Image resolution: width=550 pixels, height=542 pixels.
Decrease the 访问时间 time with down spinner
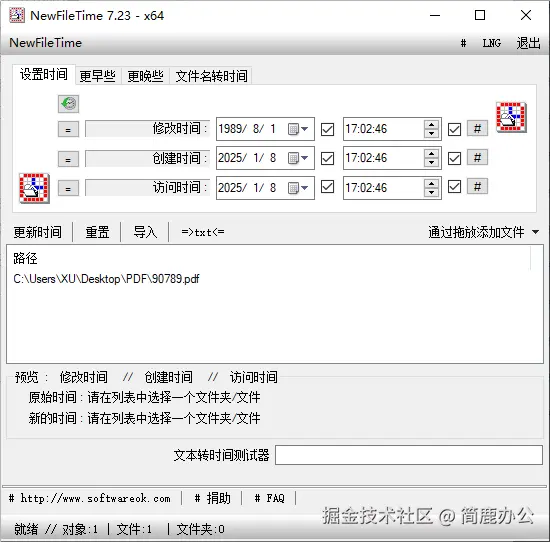pyautogui.click(x=431, y=192)
